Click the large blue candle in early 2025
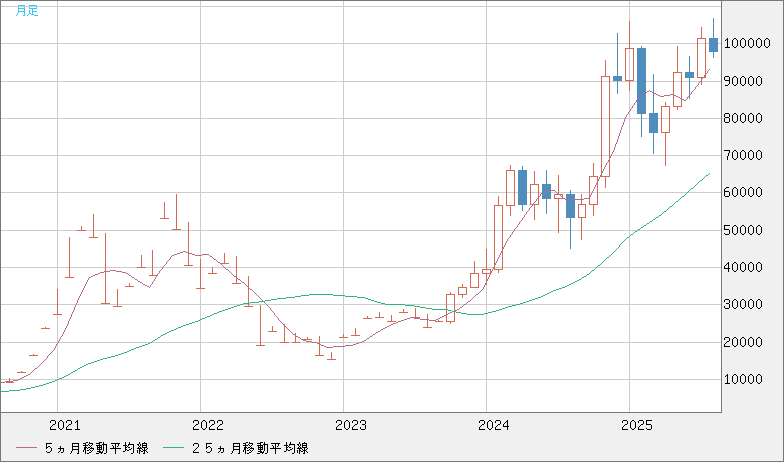 pos(642,81)
